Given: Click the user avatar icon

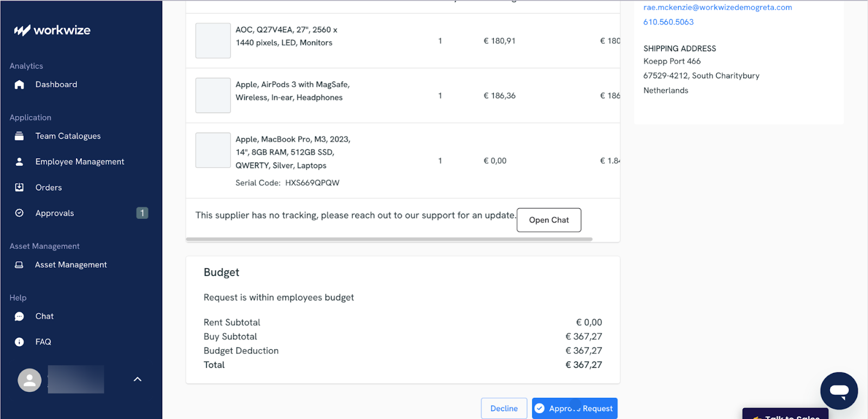Looking at the screenshot, I should 30,380.
